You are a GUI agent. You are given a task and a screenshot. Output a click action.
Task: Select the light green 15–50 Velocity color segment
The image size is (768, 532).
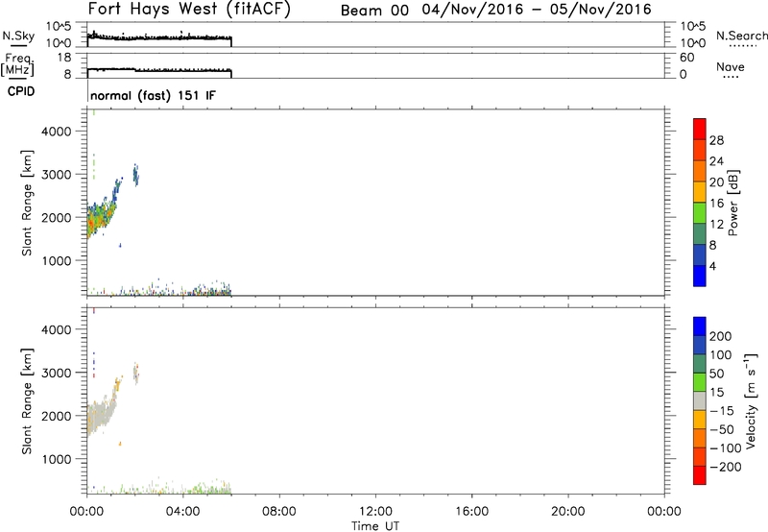(700, 382)
